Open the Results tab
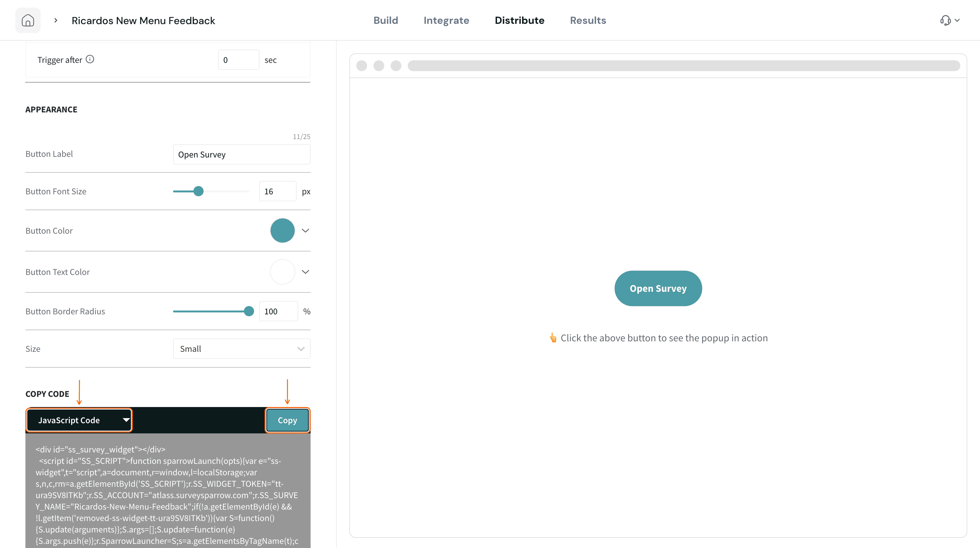The width and height of the screenshot is (980, 548). click(588, 20)
